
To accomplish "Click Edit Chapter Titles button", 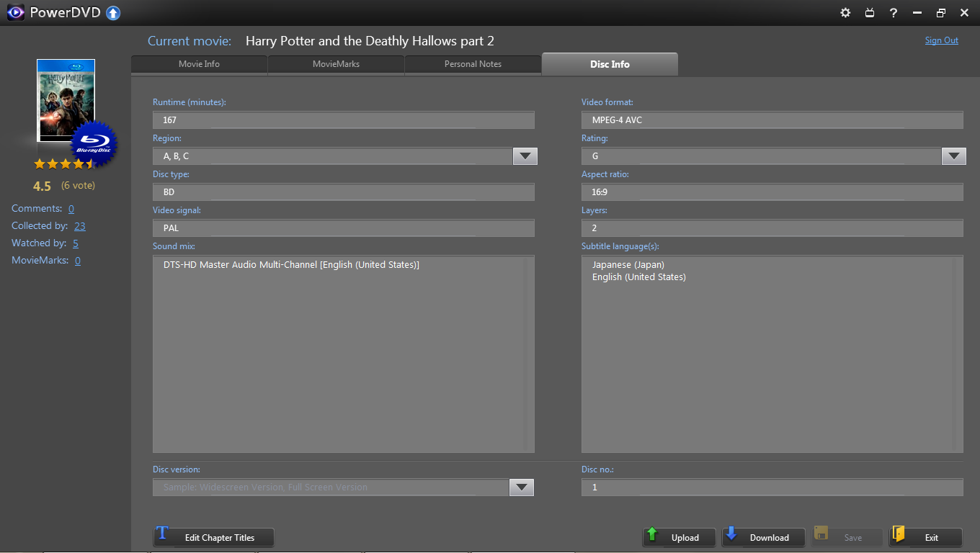I will point(213,537).
